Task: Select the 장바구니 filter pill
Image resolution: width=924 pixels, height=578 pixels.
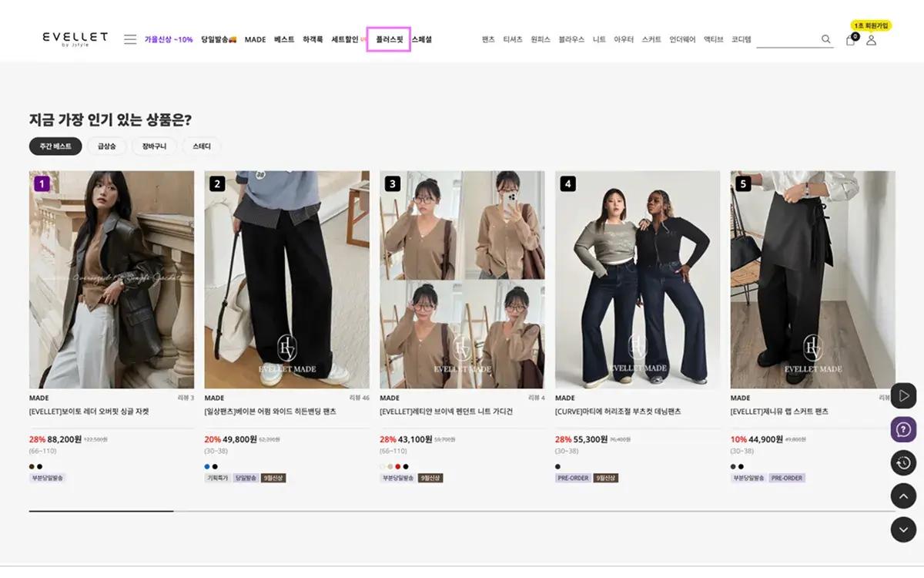Action: pos(153,146)
